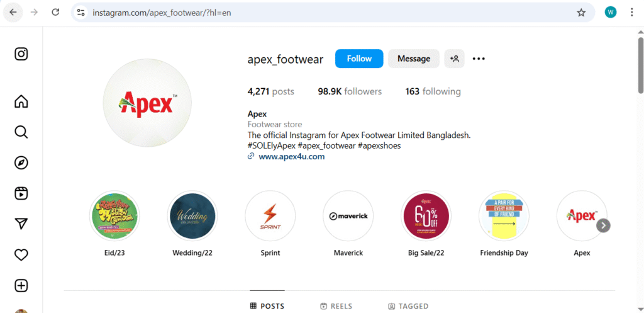Select the POSTS tab

[267, 306]
